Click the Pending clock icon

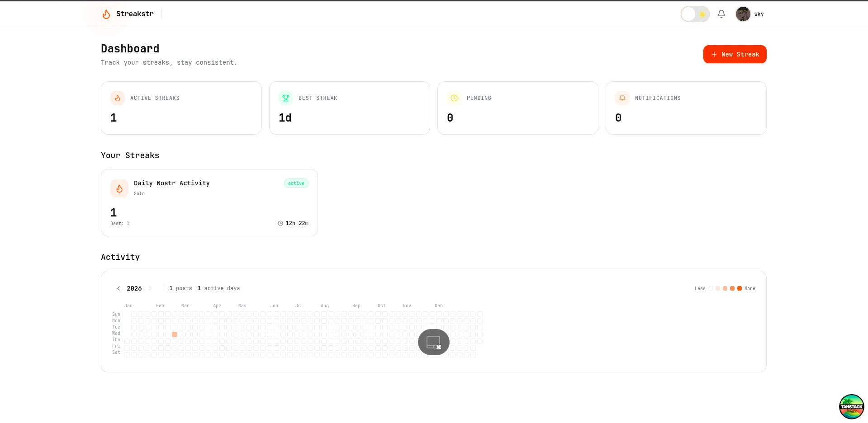click(454, 98)
